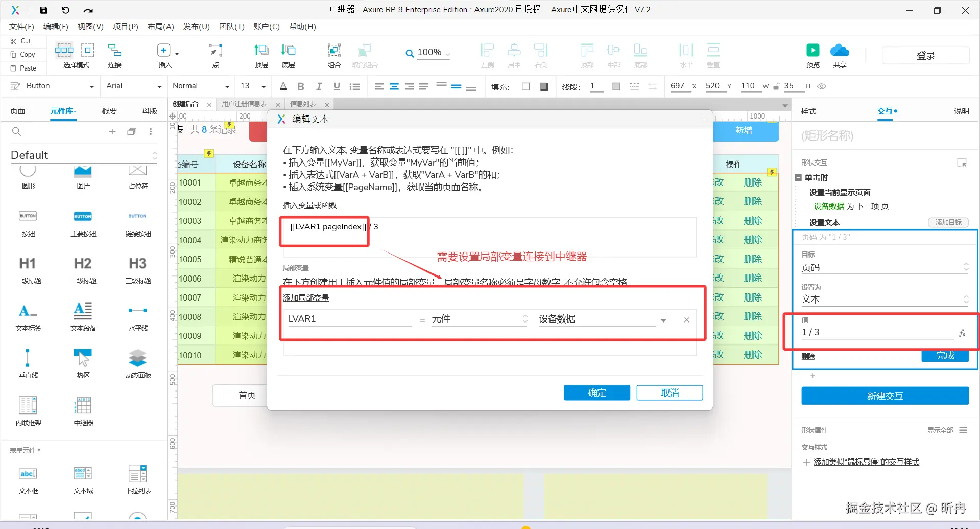Open the 发布(U) menu
Image resolution: width=980 pixels, height=529 pixels.
197,27
